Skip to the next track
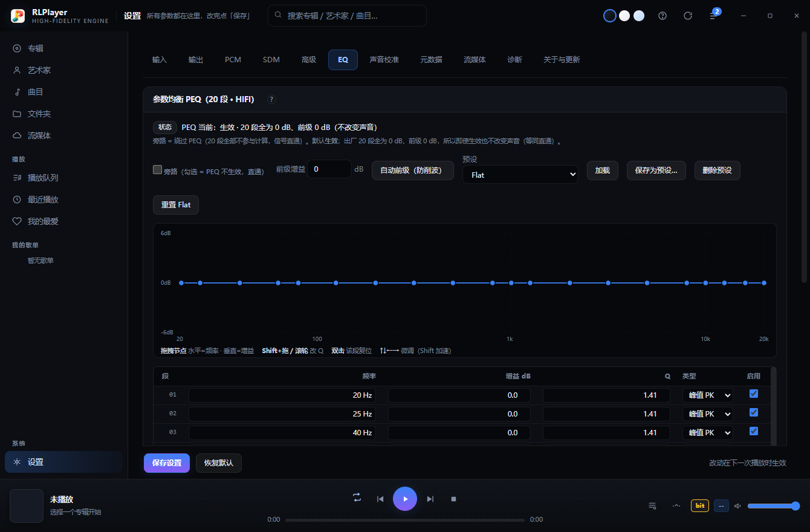This screenshot has width=810, height=532. coord(430,499)
